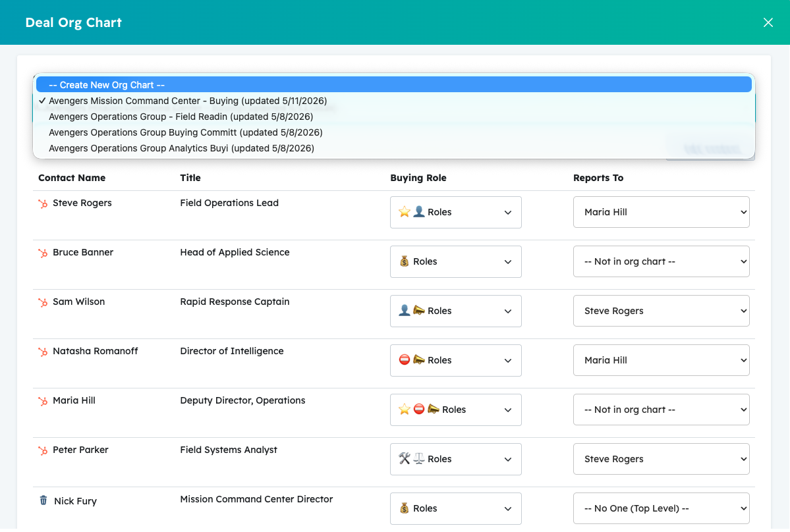The image size is (790, 532).
Task: Change Steve Rogers' Reports To selection
Action: 661,212
